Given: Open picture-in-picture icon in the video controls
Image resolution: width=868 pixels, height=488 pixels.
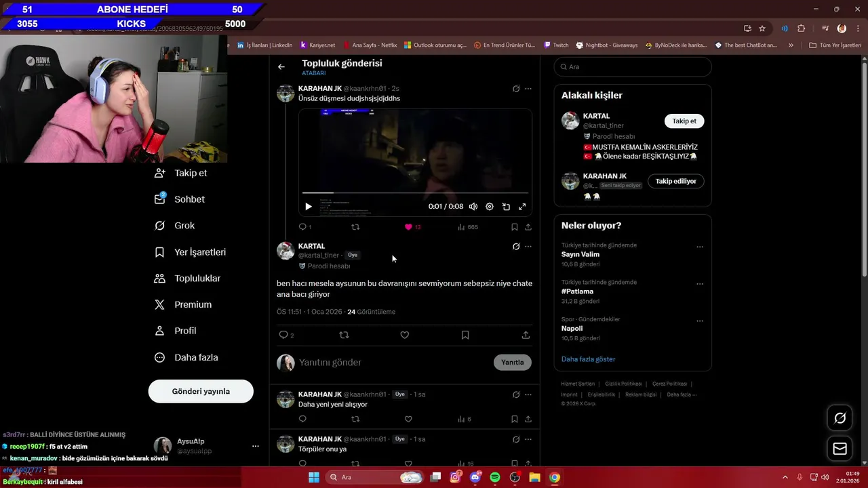Looking at the screenshot, I should 506,207.
